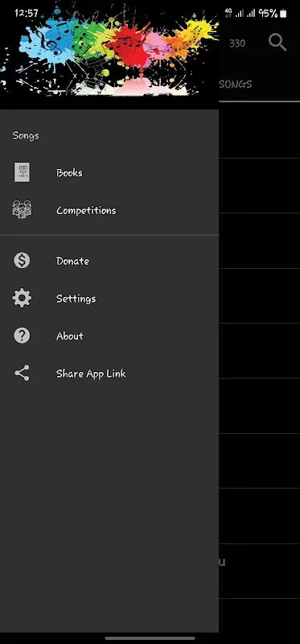Screen dimensions: 300x644
Task: Tap the colorful music splash banner
Action: (x=109, y=53)
